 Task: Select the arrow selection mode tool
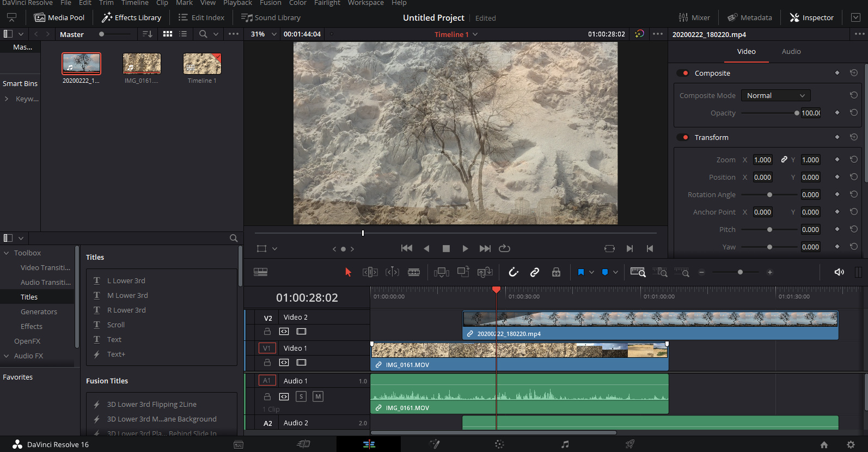(349, 272)
